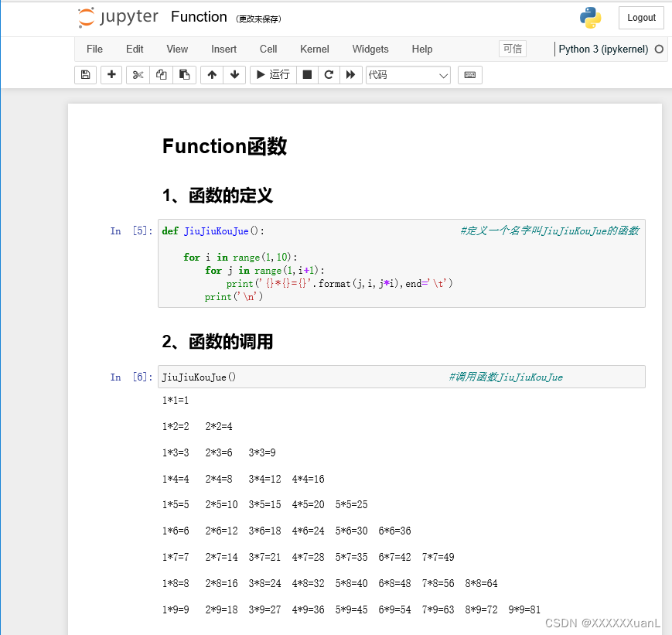
Task: Move the selected cell up
Action: (x=211, y=74)
